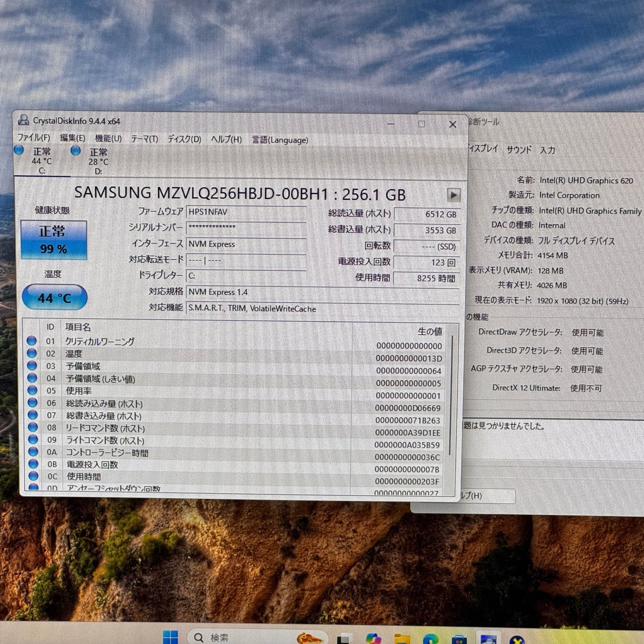Click the blue status icon for クリティカルワーニング
The height and width of the screenshot is (644, 644).
(32, 341)
